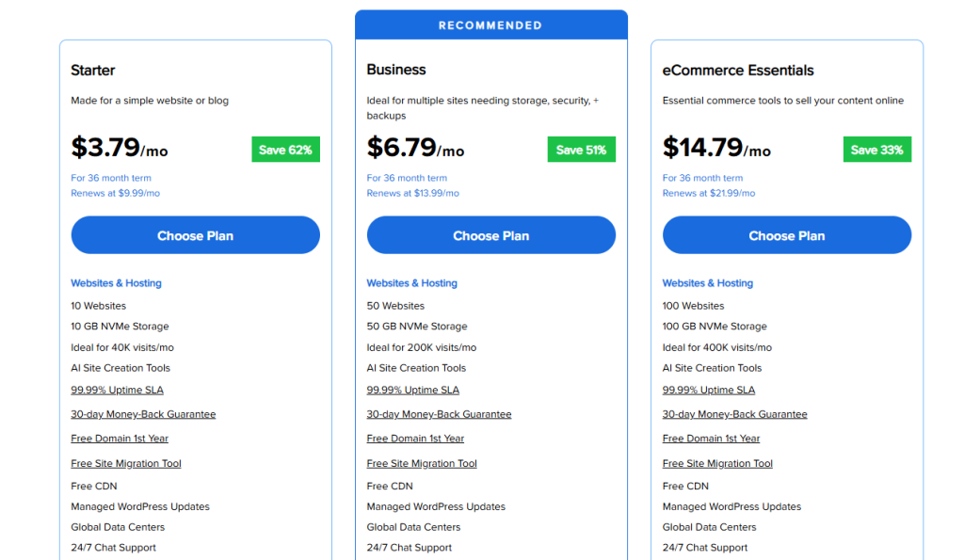Choose the Business plan
This screenshot has height=560, width=964.
pos(490,235)
